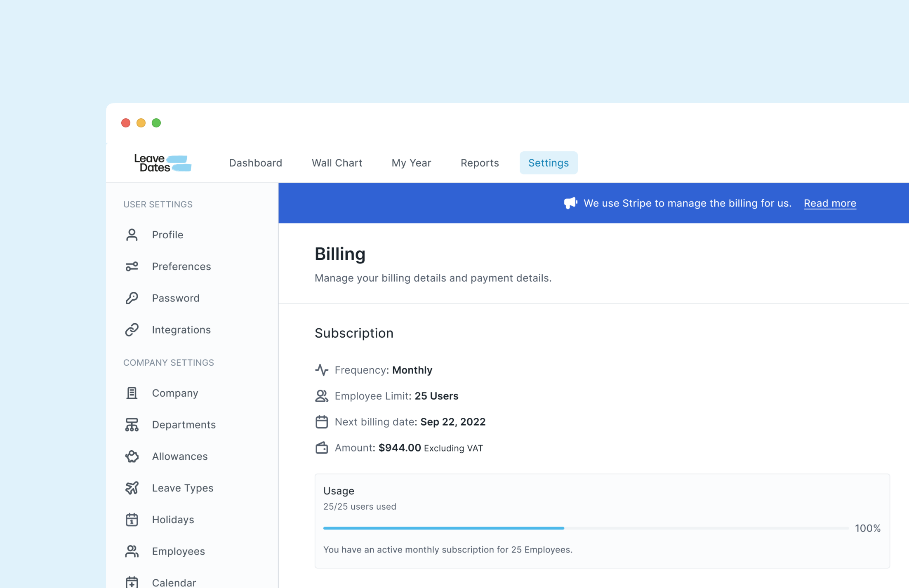Switch to the Wall Chart tab
Image resolution: width=909 pixels, height=588 pixels.
point(337,162)
